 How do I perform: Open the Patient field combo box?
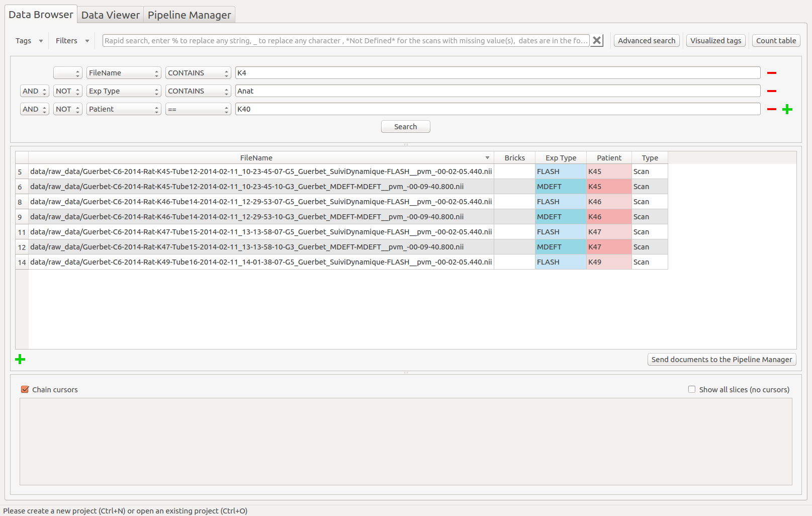(124, 109)
